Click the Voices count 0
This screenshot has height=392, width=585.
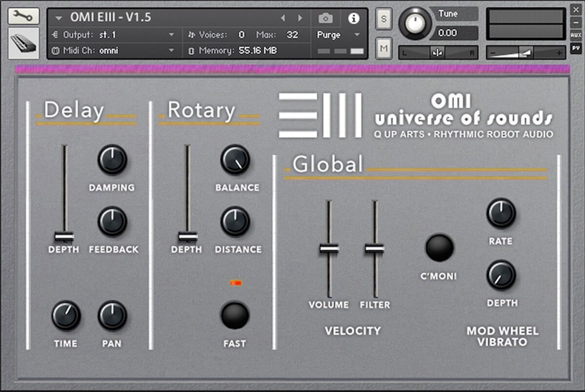pyautogui.click(x=241, y=35)
